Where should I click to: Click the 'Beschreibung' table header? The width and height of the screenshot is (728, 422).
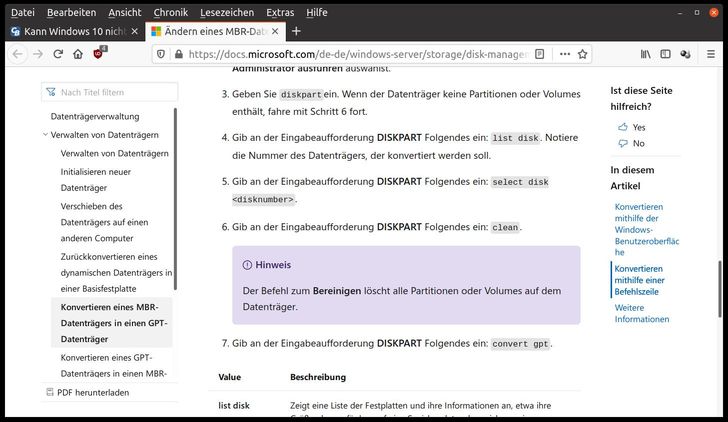(x=318, y=377)
